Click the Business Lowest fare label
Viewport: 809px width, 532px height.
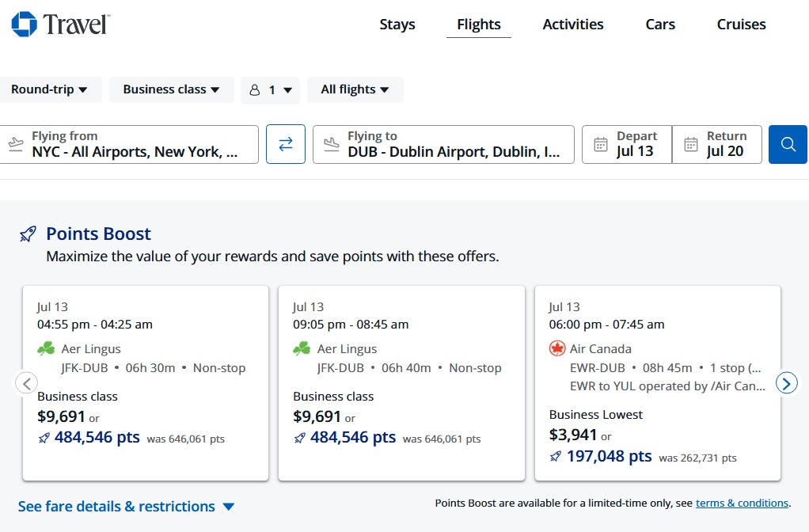click(596, 415)
